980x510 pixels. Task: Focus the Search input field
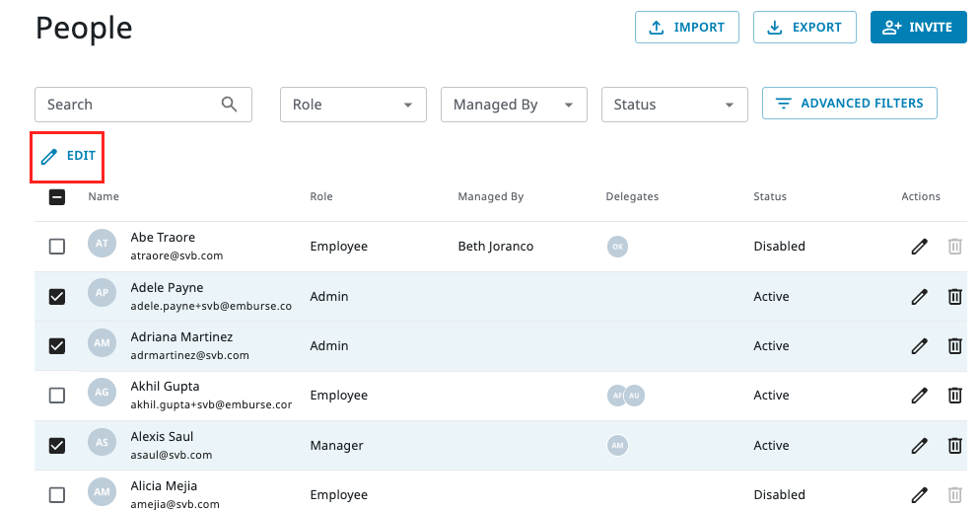(128, 105)
